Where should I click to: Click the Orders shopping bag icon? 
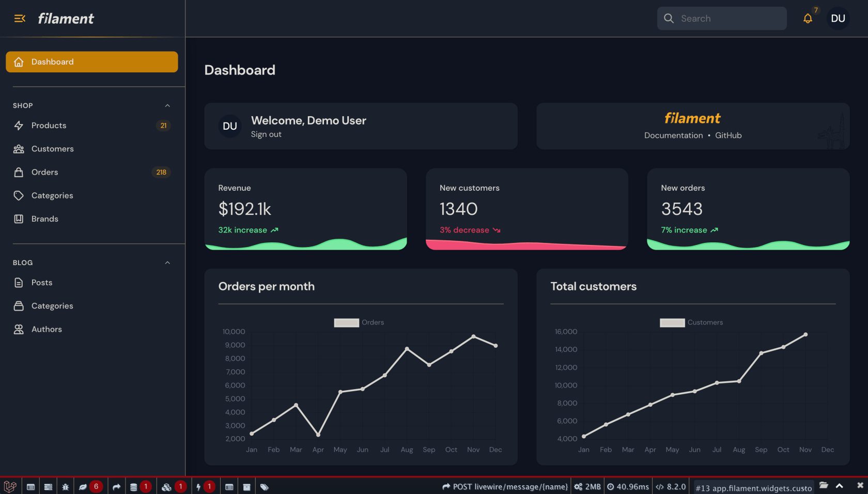19,172
